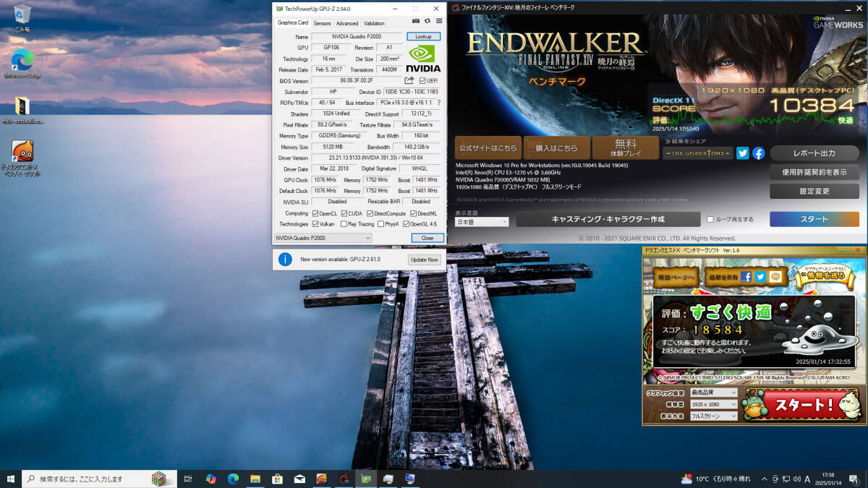Toggle the DirectCompute checkbox
The image size is (868, 488).
370,213
